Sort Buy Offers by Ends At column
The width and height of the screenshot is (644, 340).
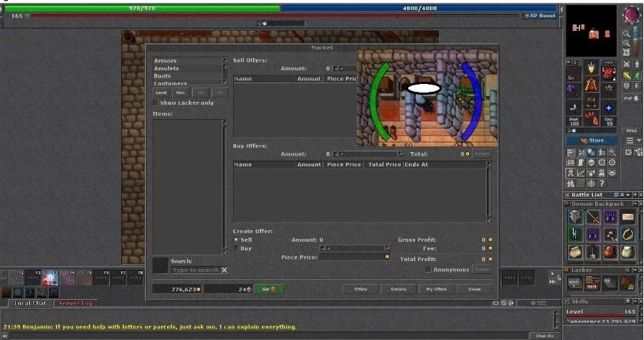(445, 164)
